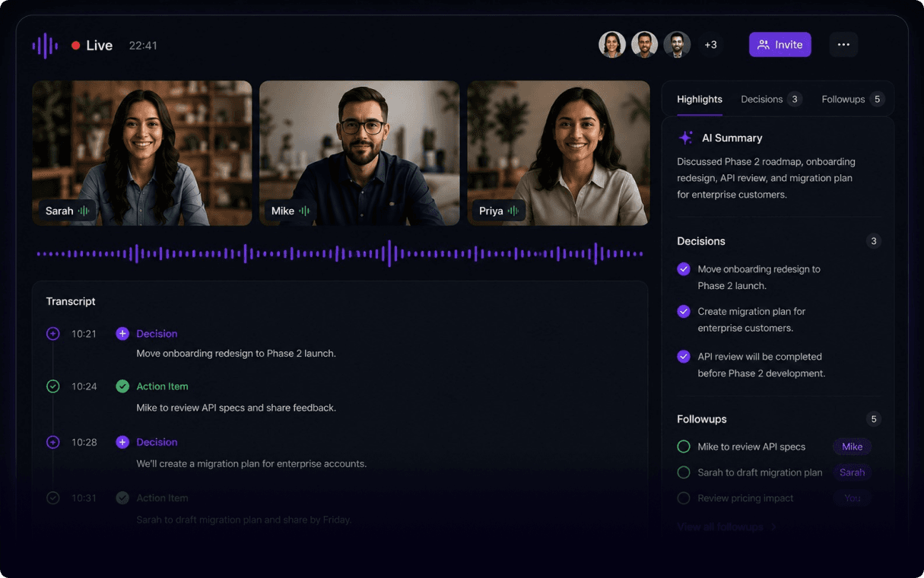Click Mike's audio level indicator icon
The image size is (924, 578).
coord(304,211)
